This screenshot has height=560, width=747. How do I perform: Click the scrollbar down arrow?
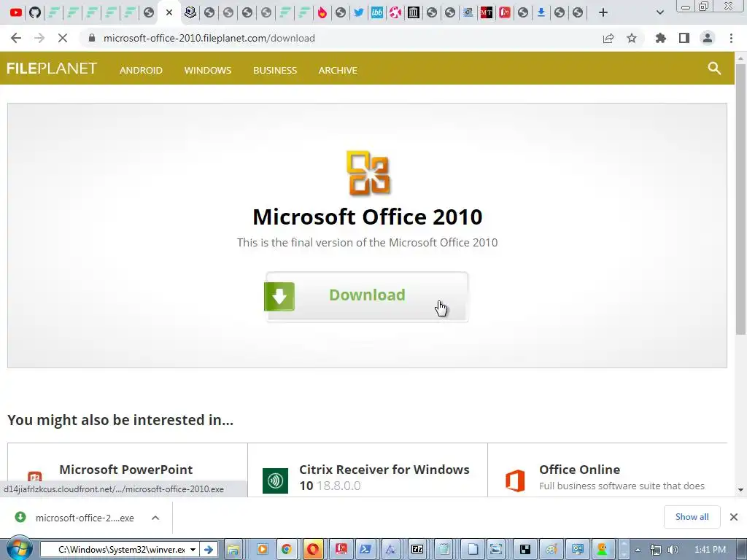point(740,489)
